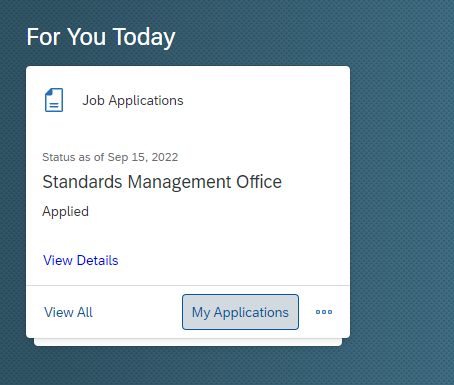Click the empty header area right of Job Applications
This screenshot has height=385, width=454.
coord(263,100)
